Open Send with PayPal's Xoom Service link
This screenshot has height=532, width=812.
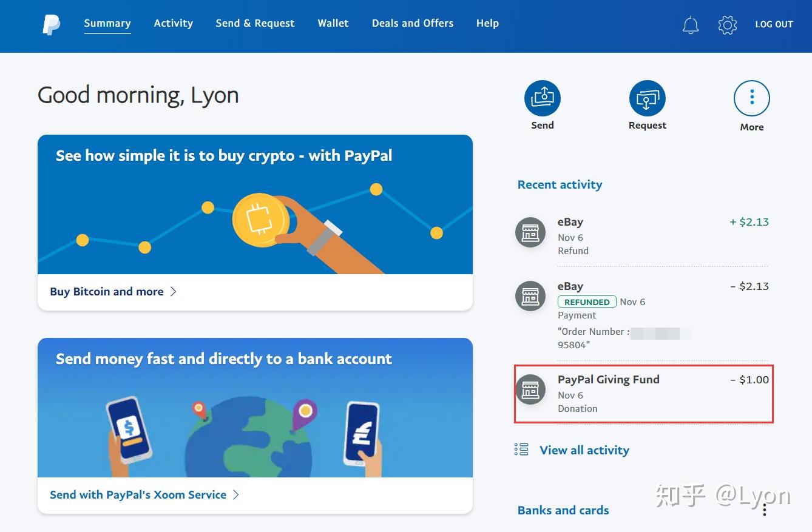pos(138,495)
